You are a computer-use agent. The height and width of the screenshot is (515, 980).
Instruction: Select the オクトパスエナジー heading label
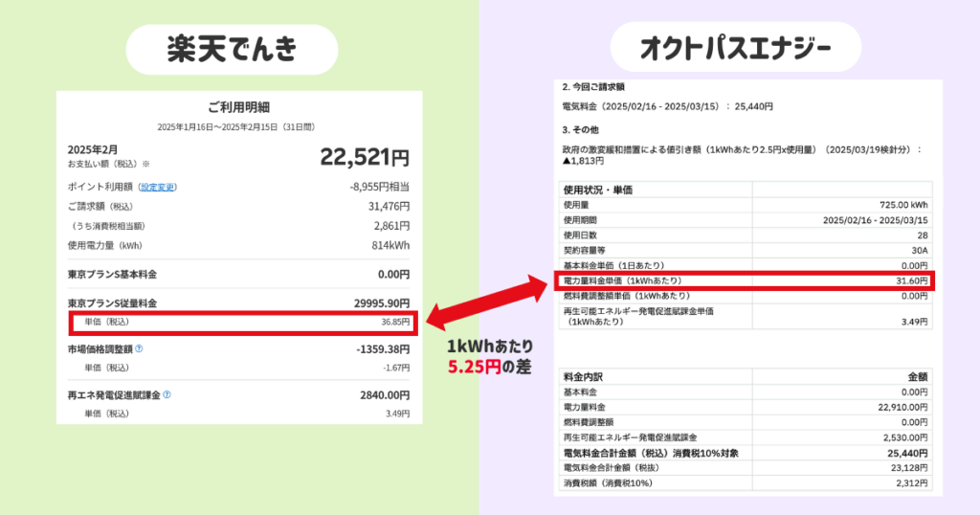point(736,48)
